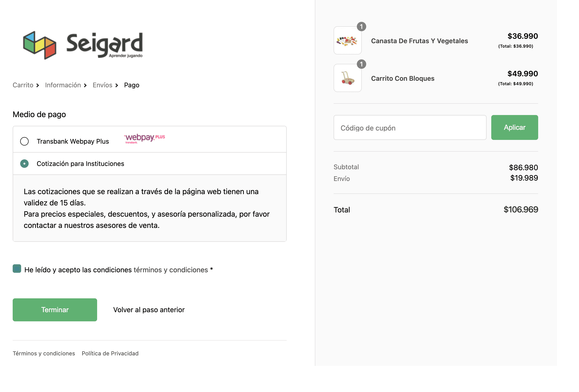
Task: Go to the Información breadcrumb step
Action: 63,85
